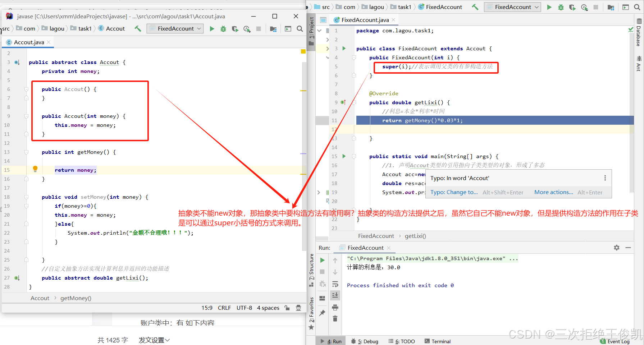
Task: Expand the 发文设置 dropdown at the bottom
Action: 154,340
